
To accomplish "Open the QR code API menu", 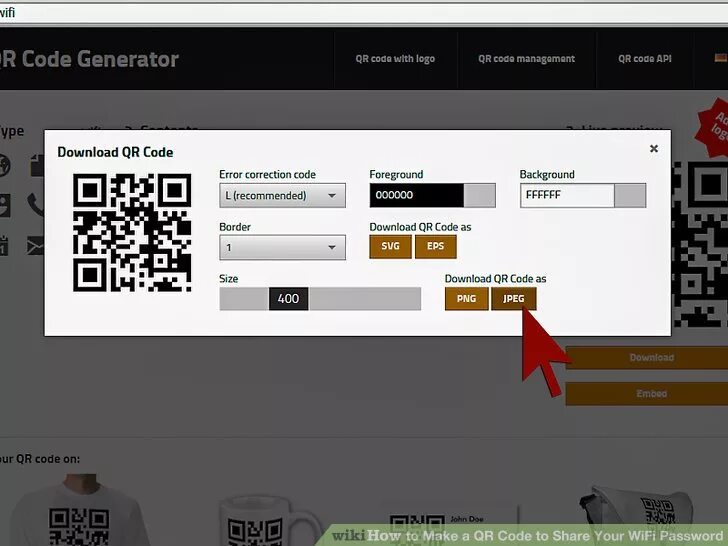I will 645,59.
